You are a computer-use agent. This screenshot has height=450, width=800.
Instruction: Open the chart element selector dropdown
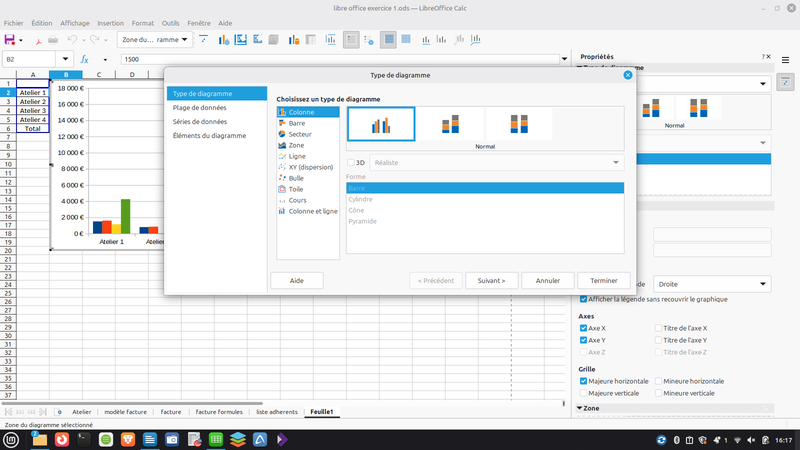point(155,39)
